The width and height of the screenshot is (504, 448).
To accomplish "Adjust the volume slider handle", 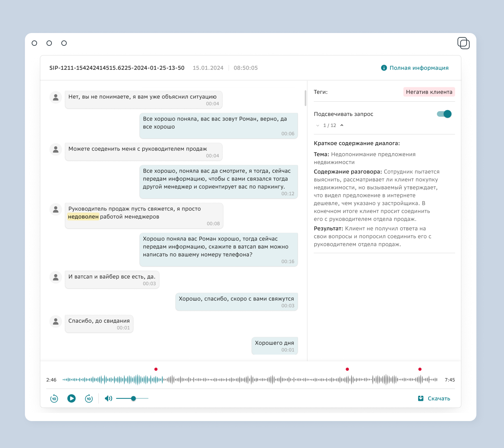I will click(x=133, y=398).
